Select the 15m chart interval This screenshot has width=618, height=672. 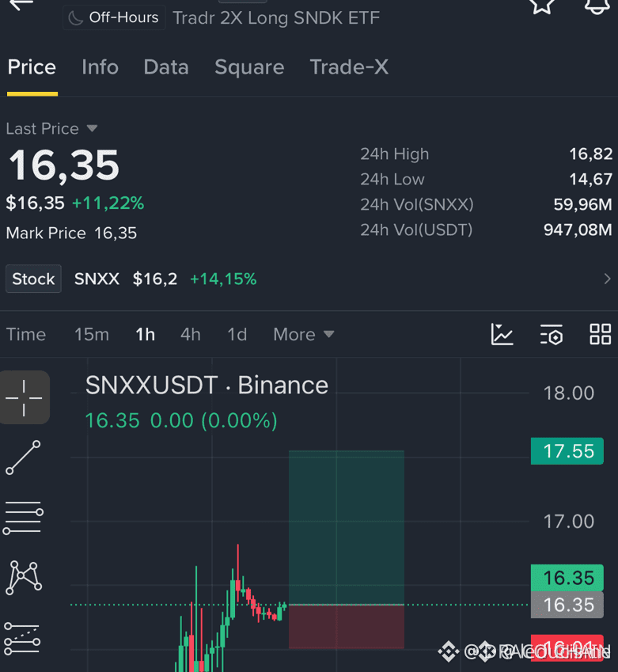(92, 334)
